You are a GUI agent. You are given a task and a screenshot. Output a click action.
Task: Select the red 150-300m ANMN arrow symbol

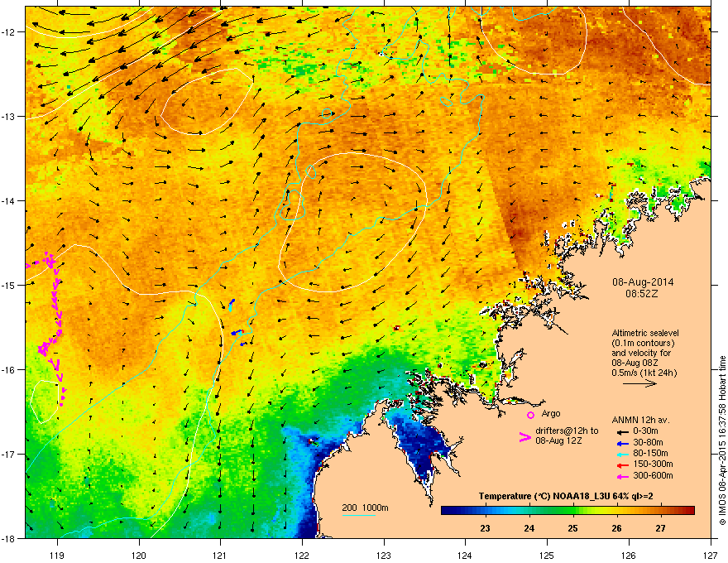pos(622,465)
